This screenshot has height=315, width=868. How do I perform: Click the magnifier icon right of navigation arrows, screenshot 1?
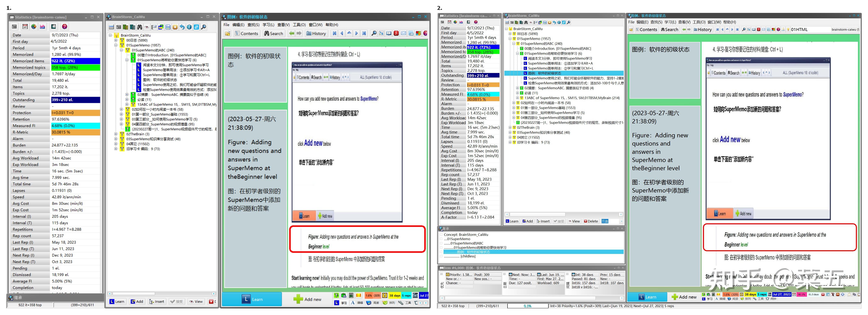pyautogui.click(x=374, y=33)
